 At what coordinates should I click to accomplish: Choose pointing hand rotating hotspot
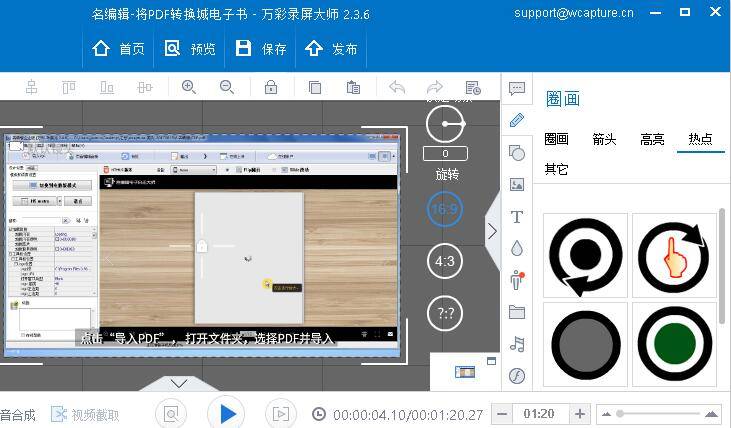(x=674, y=255)
